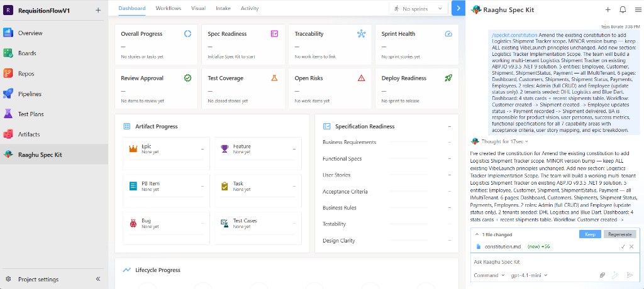
Task: Accept constitution.md change with the checkmark
Action: [623, 247]
